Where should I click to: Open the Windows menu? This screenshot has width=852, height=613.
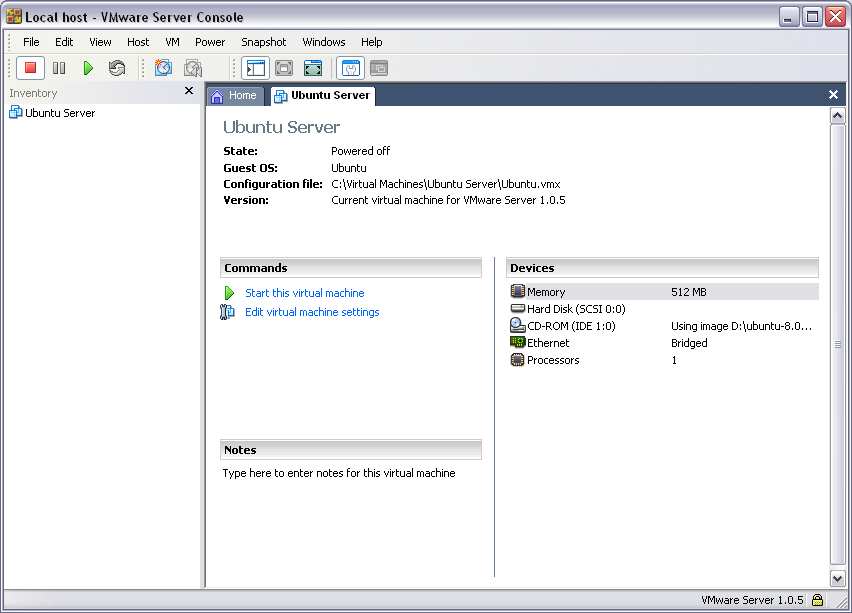click(324, 42)
